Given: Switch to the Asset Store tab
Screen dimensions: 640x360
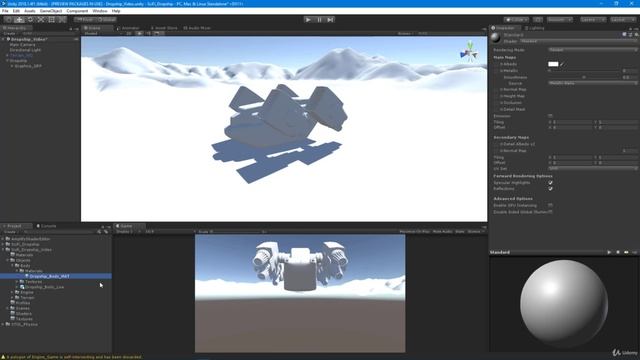Looking at the screenshot, I should coord(164,28).
